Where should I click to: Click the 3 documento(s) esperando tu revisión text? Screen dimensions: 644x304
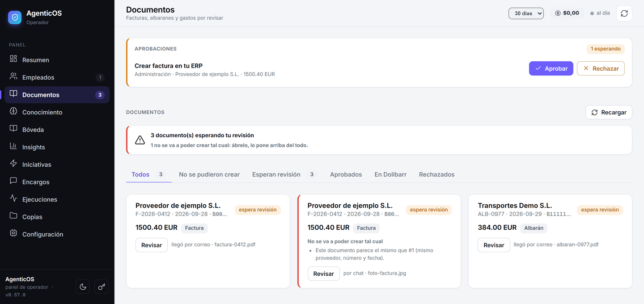pyautogui.click(x=202, y=135)
